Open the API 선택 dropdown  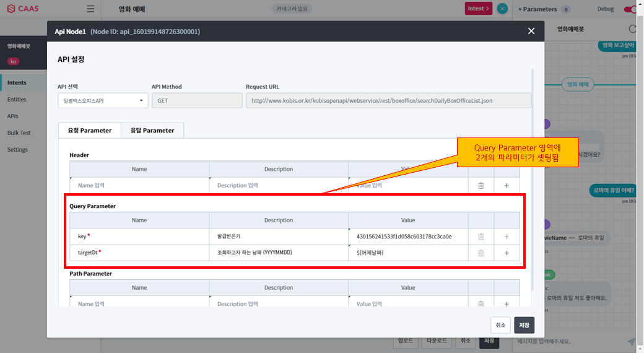[103, 100]
